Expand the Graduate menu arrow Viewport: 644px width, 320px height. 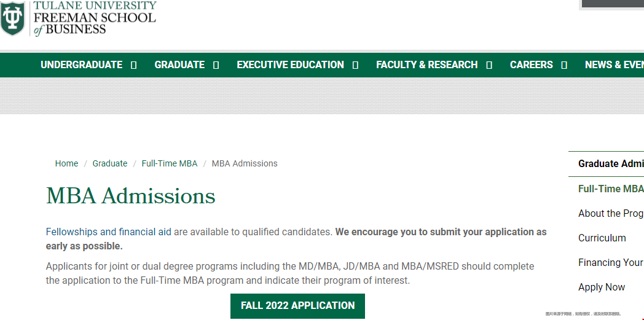click(x=216, y=65)
